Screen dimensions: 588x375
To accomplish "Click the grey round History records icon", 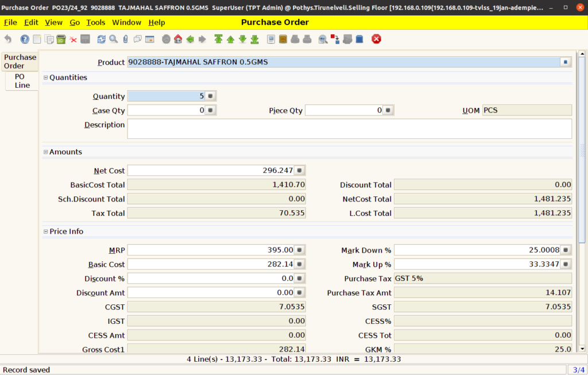I will coord(166,39).
